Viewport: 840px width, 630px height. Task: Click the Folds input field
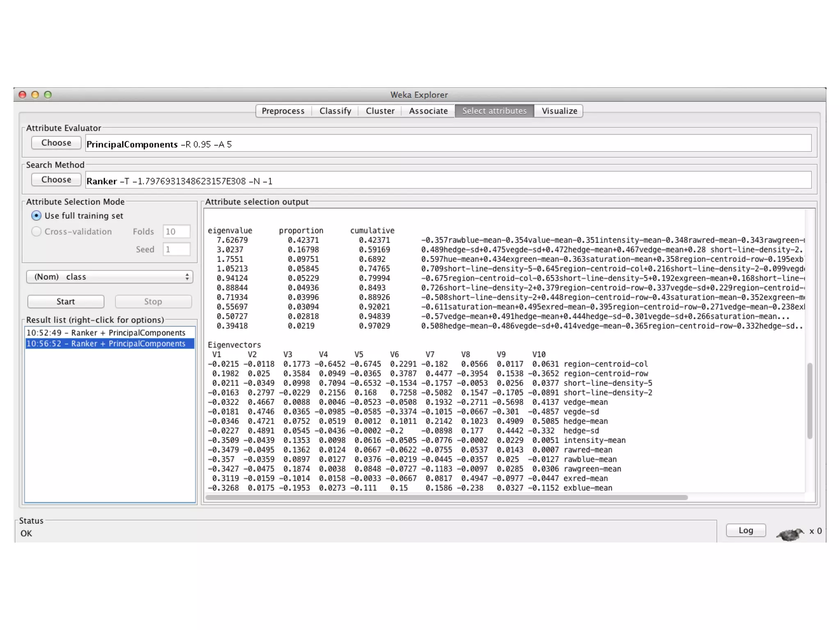(x=176, y=232)
